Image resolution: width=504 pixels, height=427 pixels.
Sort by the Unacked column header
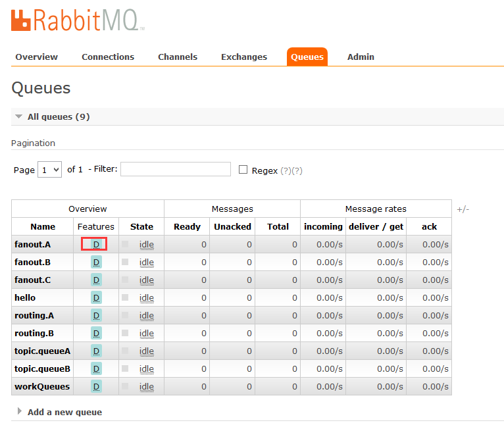[x=232, y=226]
